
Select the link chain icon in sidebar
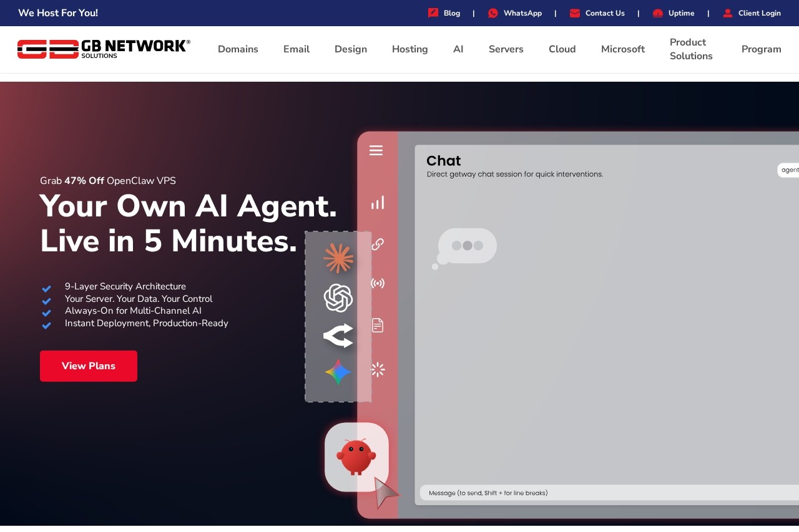(x=378, y=244)
